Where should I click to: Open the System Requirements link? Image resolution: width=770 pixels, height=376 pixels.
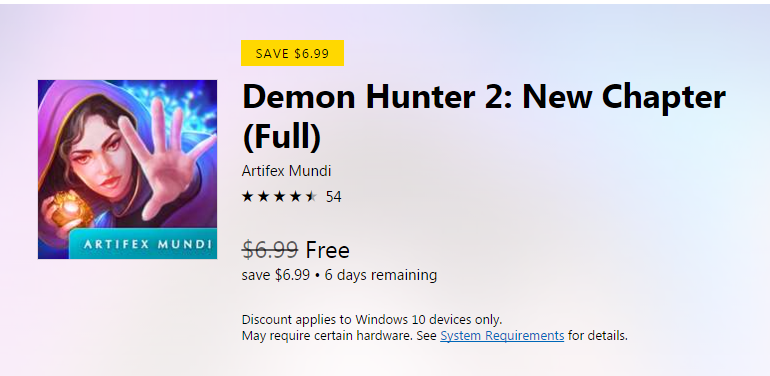pyautogui.click(x=502, y=336)
